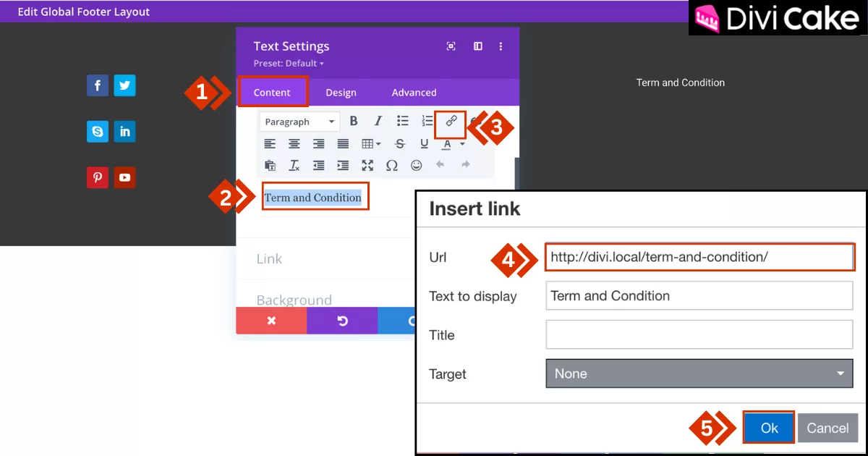The width and height of the screenshot is (868, 456).
Task: Align text center
Action: (x=294, y=144)
